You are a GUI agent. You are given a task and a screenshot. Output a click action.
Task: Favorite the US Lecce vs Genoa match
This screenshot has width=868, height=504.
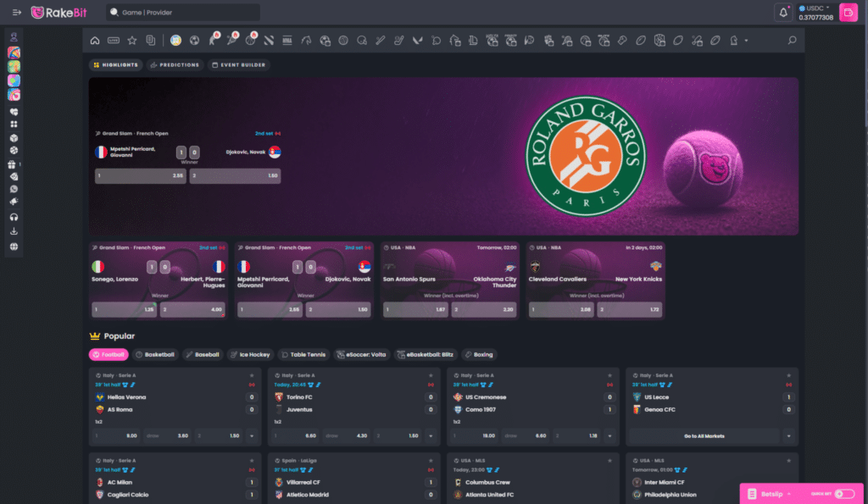pyautogui.click(x=789, y=375)
